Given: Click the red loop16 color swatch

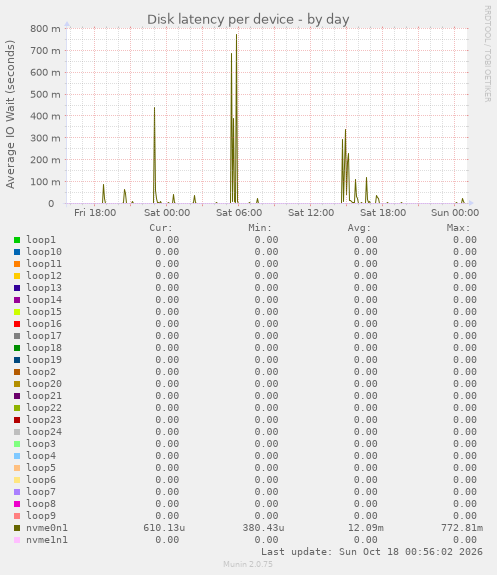Looking at the screenshot, I should pyautogui.click(x=17, y=324).
